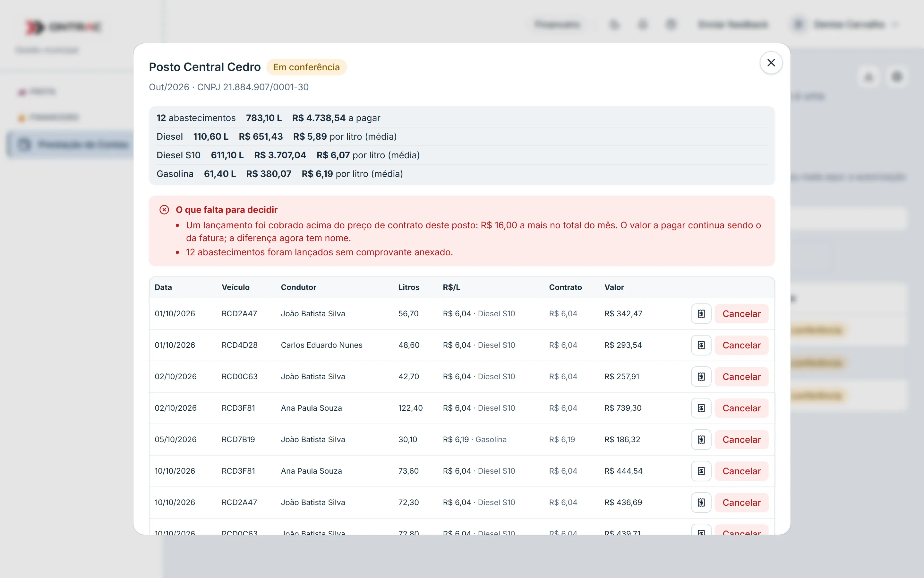Click the Contrato column header
Screen dimensions: 924x578
tap(565, 287)
